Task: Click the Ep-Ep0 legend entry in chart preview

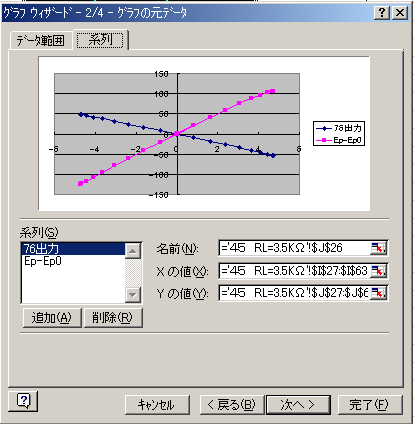Action: (339, 140)
